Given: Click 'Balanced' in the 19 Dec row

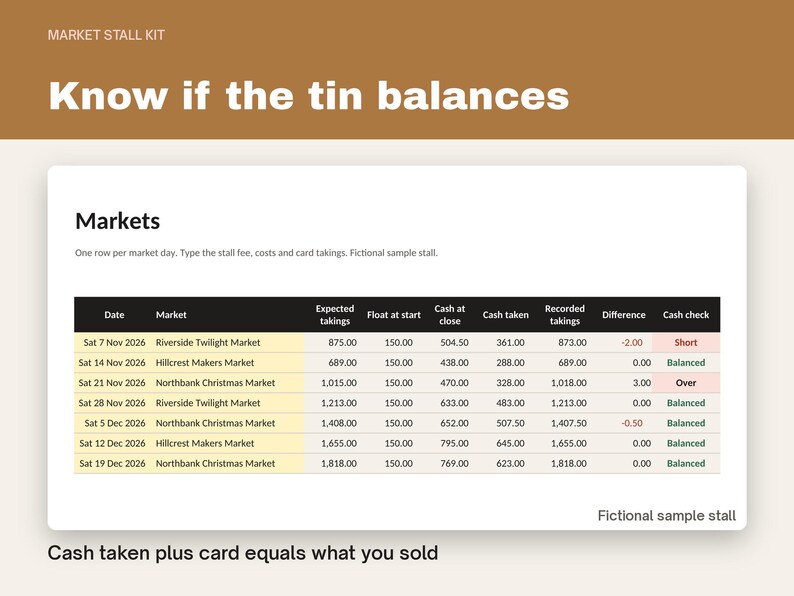Looking at the screenshot, I should 686,464.
